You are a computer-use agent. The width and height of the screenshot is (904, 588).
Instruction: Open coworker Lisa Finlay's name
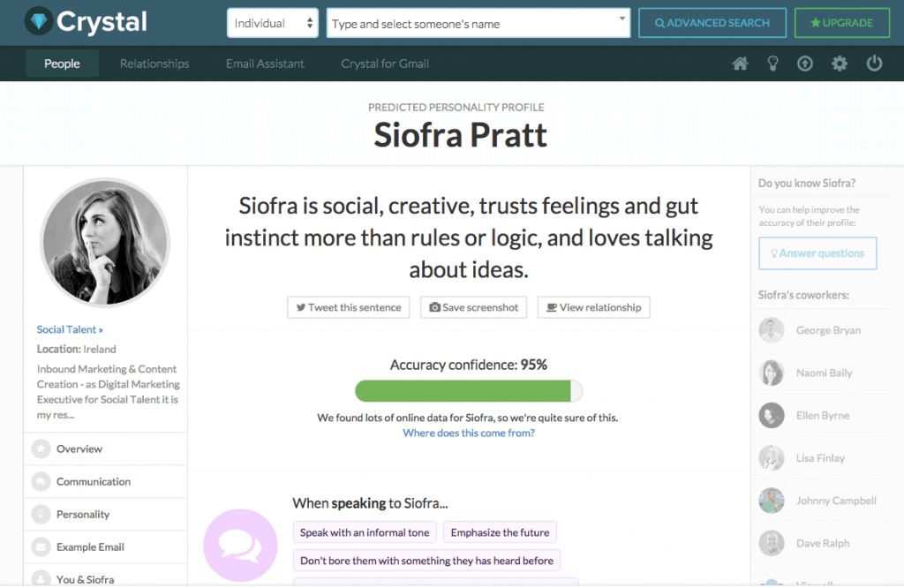820,458
